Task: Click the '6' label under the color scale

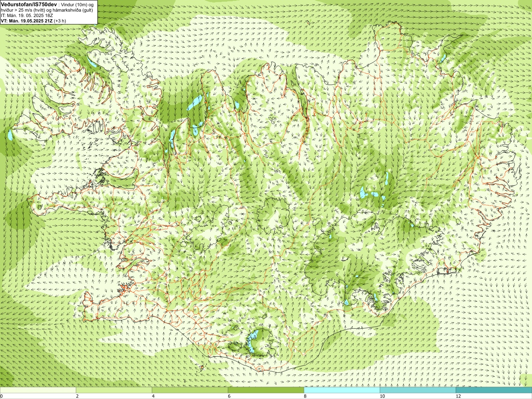Action: 229,396
